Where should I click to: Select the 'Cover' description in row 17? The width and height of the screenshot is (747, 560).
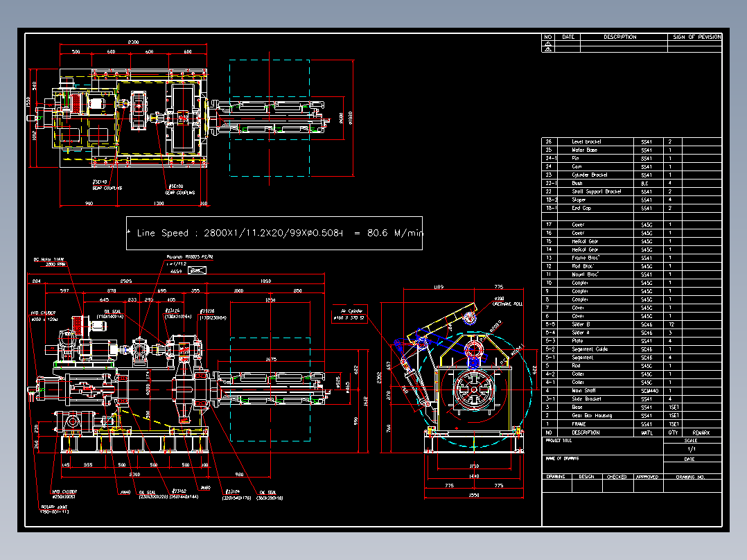[578, 225]
